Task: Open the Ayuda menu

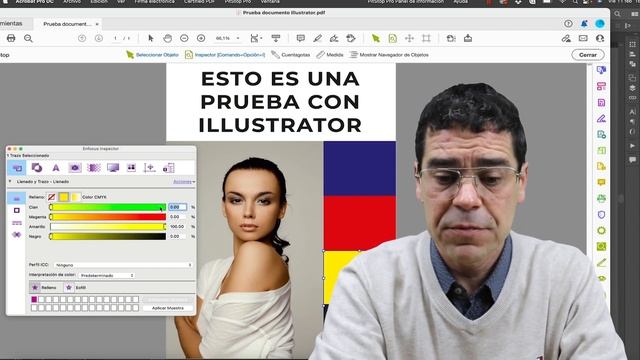Action: tap(460, 2)
